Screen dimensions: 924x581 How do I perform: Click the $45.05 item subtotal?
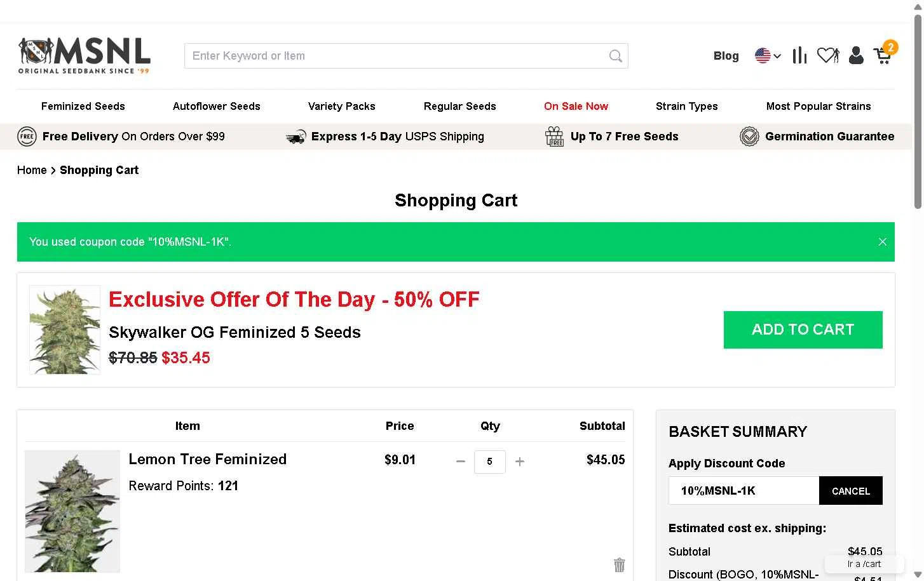pyautogui.click(x=606, y=460)
